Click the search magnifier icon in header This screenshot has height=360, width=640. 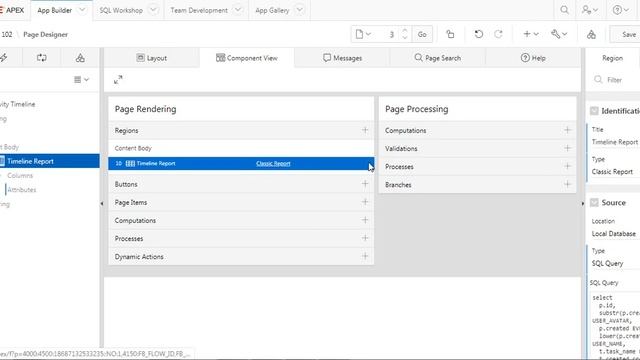[x=564, y=10]
